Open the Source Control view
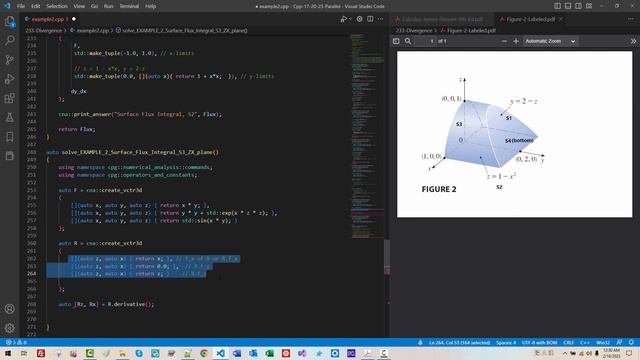The height and width of the screenshot is (360, 640). point(9,60)
